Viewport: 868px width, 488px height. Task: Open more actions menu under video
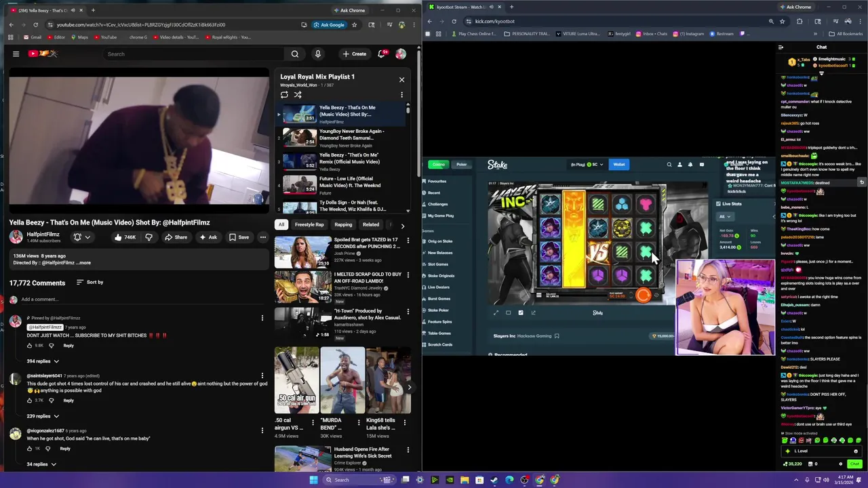[x=263, y=237]
